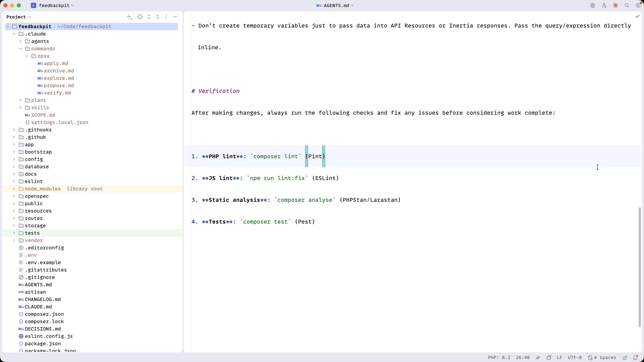Click the debug listener bug icon in status bar
644x362 pixels.
coord(549,357)
